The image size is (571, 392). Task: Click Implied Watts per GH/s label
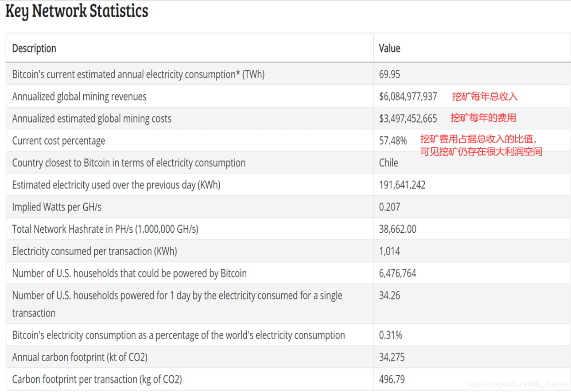(57, 207)
